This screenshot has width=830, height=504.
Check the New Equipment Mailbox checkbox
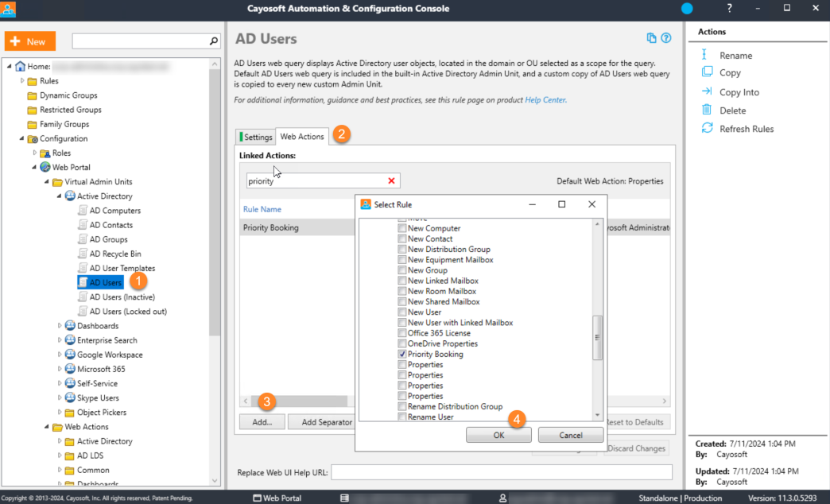[402, 260]
